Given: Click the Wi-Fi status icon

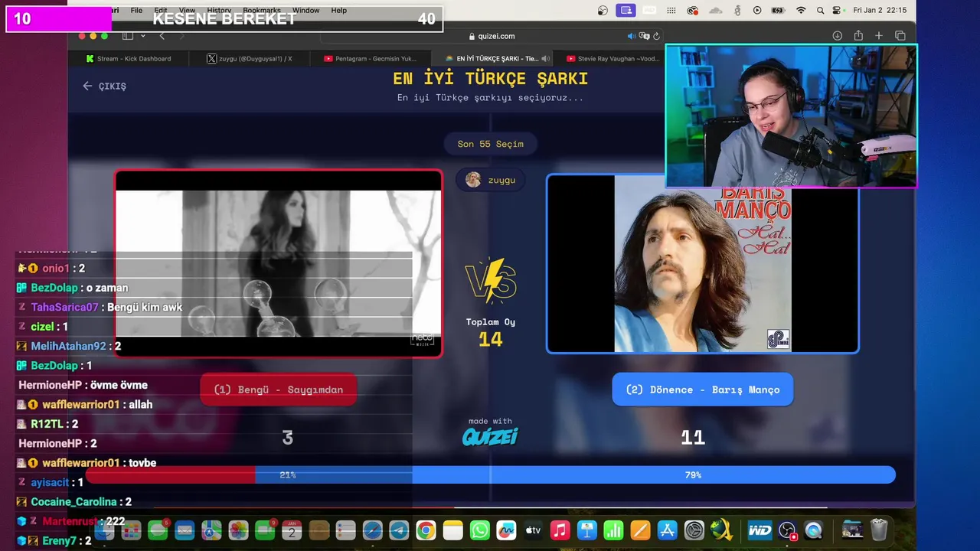Looking at the screenshot, I should tap(801, 11).
